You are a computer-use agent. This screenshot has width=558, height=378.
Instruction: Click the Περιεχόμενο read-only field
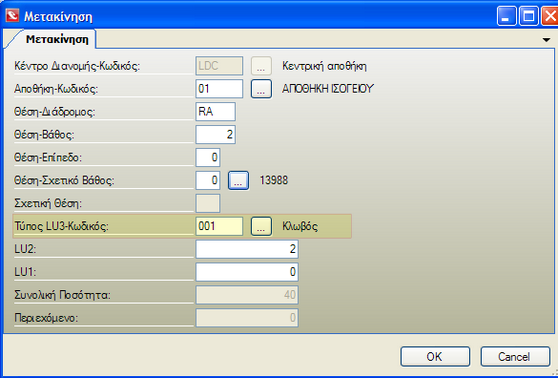click(x=247, y=317)
